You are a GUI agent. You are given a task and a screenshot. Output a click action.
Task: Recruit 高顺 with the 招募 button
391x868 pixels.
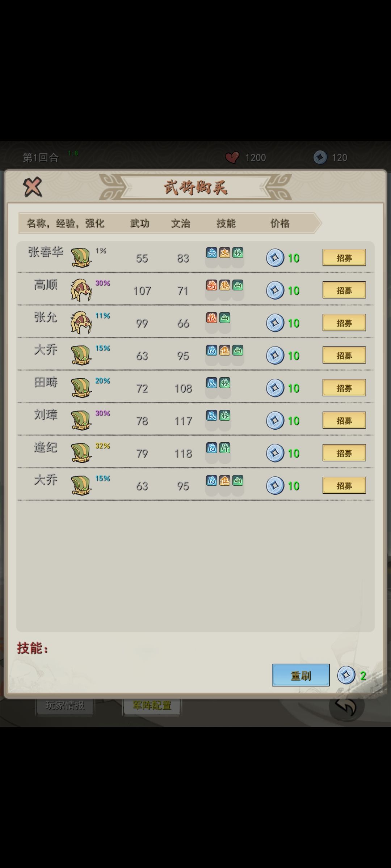point(344,290)
